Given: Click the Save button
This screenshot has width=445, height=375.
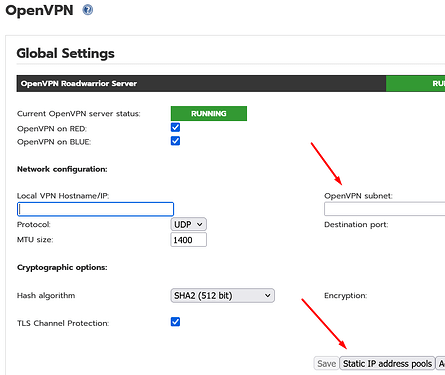Looking at the screenshot, I should (326, 363).
